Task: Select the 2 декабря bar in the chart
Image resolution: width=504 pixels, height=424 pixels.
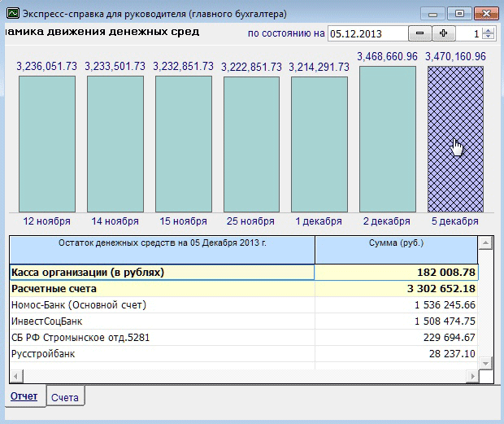Action: (388, 139)
